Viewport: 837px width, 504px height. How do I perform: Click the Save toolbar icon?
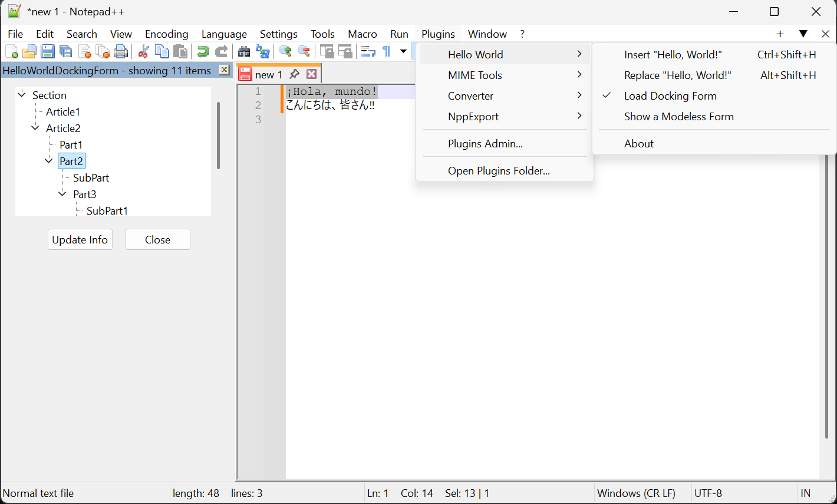(x=48, y=51)
